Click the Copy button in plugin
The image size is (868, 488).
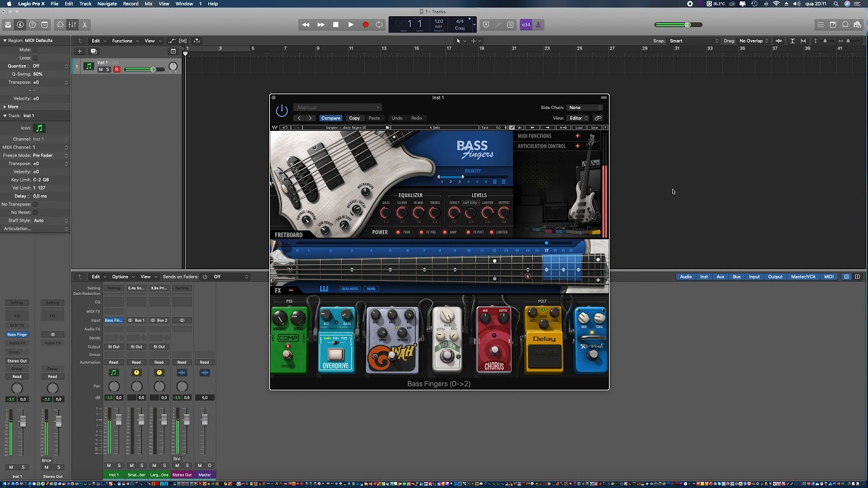pos(355,118)
